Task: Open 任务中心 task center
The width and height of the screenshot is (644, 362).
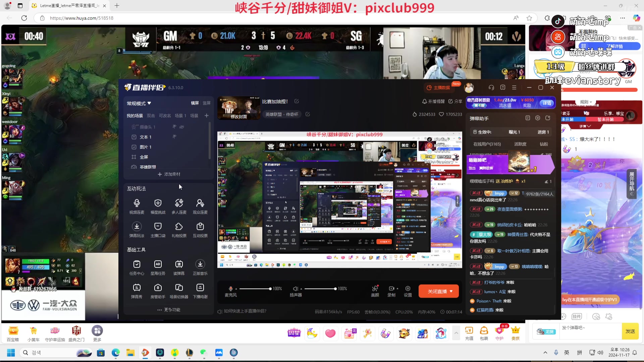Action: [x=137, y=267]
